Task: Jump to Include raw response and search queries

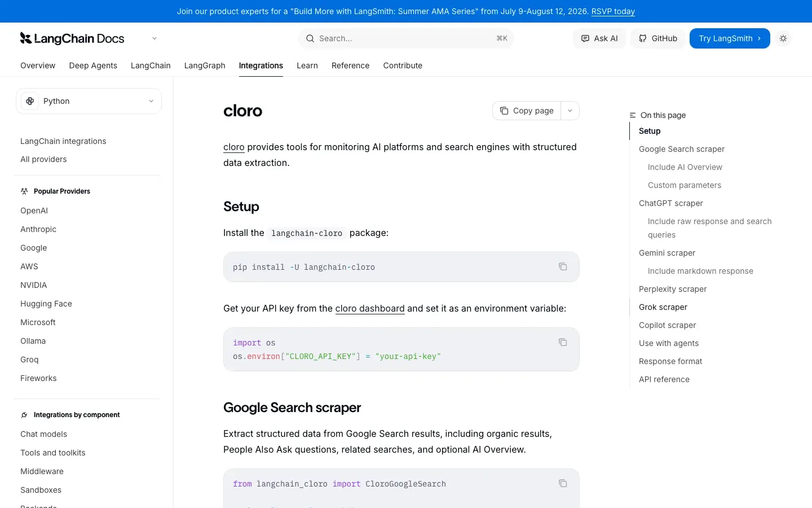Action: 710,228
